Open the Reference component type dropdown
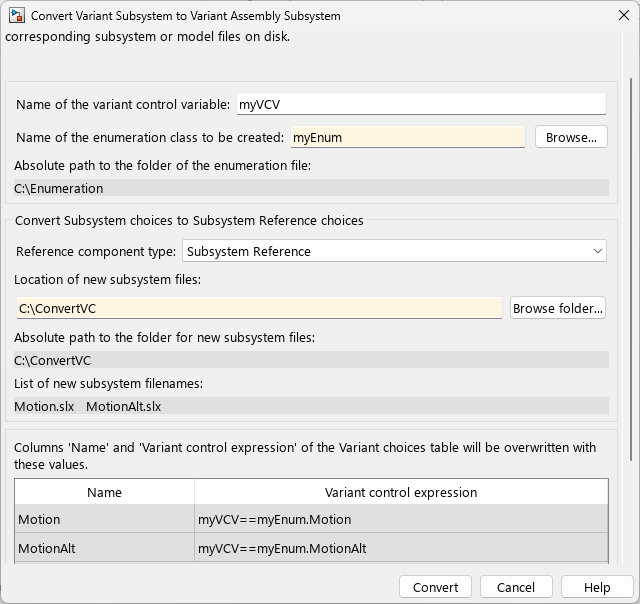This screenshot has height=604, width=640. (x=394, y=251)
